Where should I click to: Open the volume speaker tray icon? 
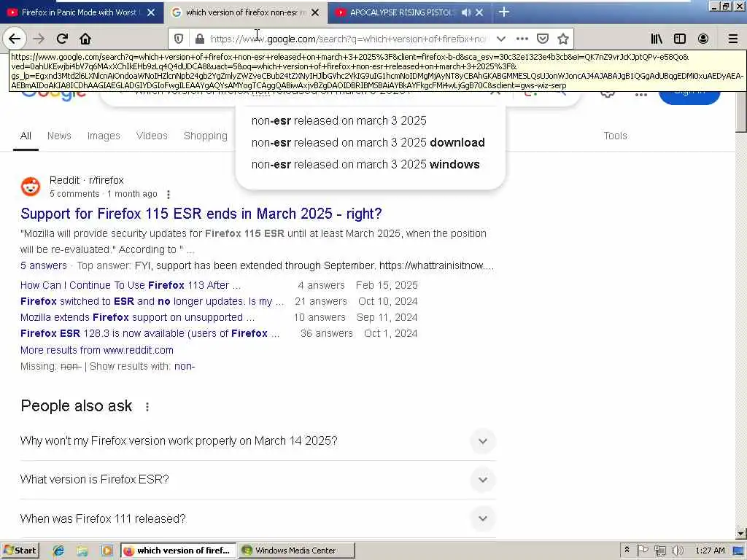676,551
